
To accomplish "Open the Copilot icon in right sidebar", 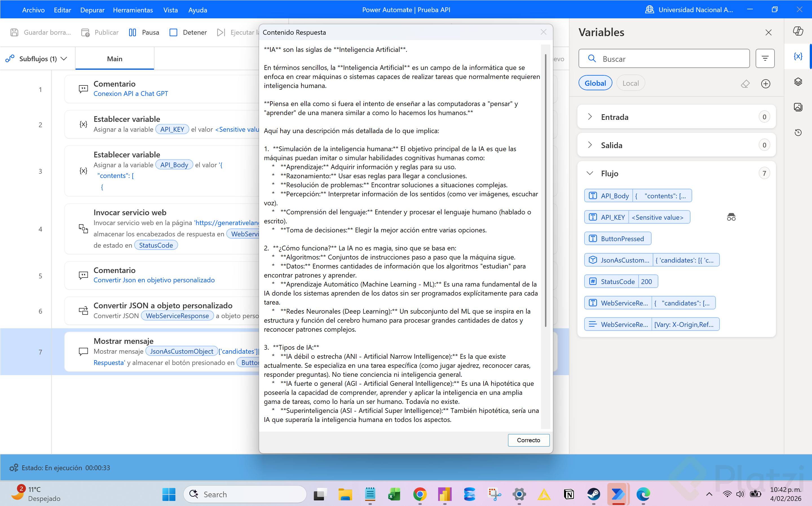I will (798, 31).
